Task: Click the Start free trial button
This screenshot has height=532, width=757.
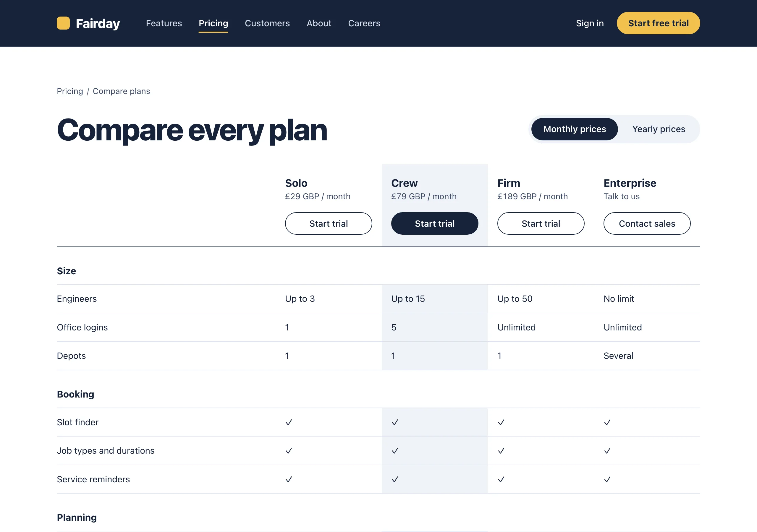Action: (x=658, y=23)
